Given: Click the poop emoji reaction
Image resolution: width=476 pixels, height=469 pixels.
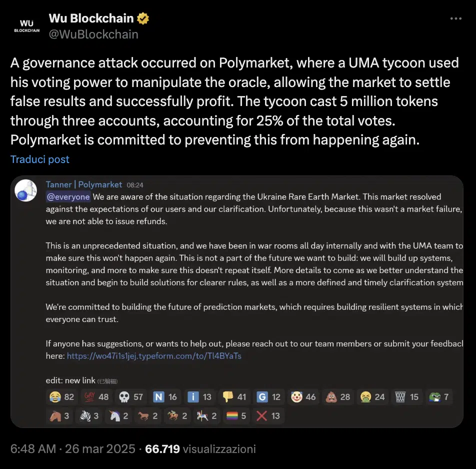Looking at the screenshot, I should click(x=338, y=397).
